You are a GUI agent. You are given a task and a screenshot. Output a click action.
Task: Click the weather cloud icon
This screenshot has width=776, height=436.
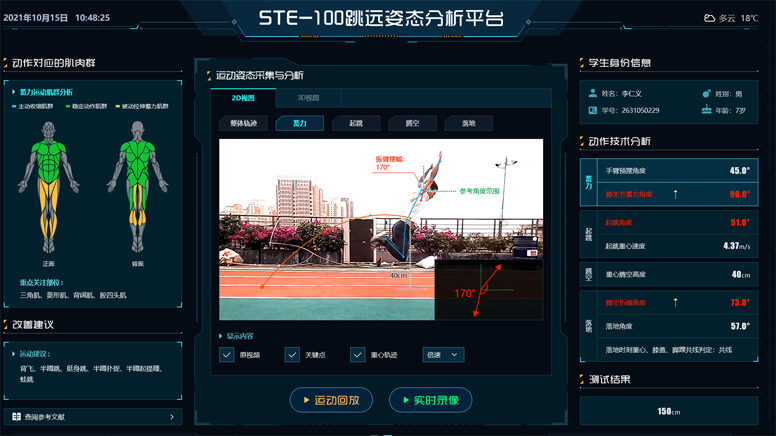pos(709,18)
